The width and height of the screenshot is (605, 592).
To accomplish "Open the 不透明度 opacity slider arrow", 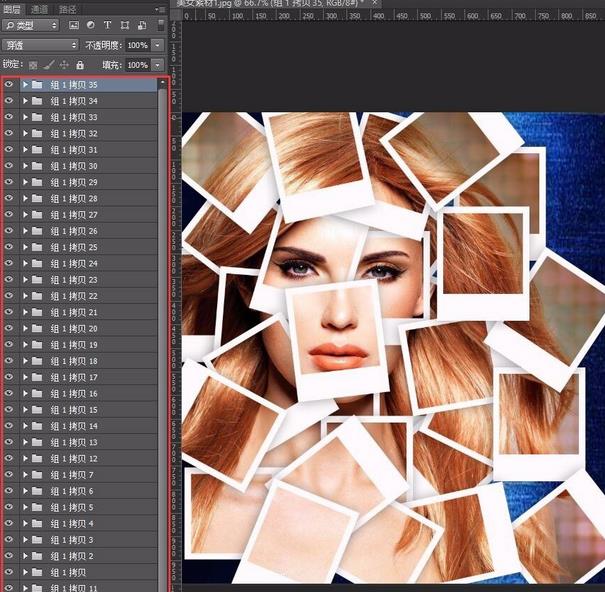I will [x=158, y=45].
